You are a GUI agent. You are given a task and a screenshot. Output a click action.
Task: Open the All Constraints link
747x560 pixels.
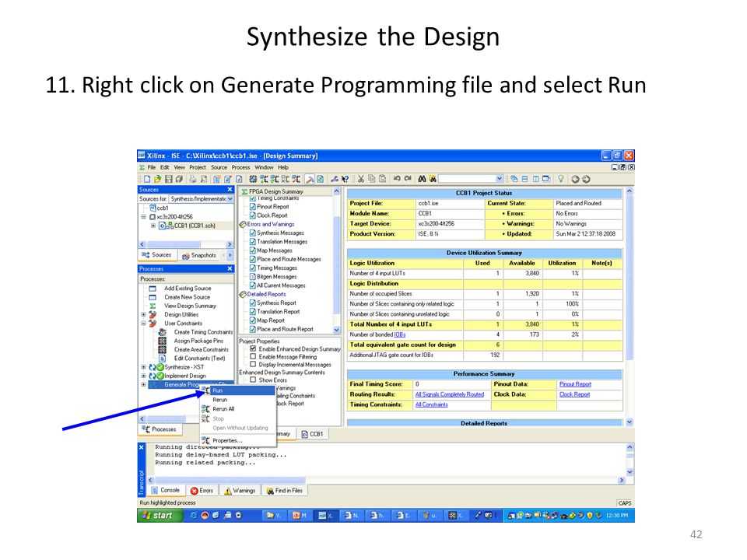tap(432, 404)
